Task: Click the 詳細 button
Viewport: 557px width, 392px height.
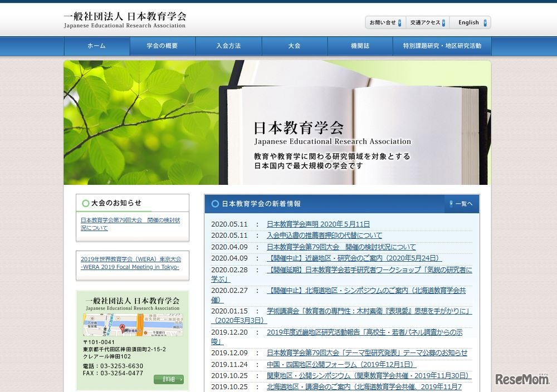Action: coord(170,379)
